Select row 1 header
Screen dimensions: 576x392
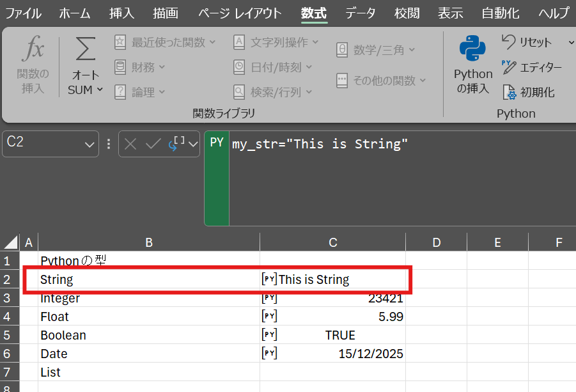tap(9, 260)
